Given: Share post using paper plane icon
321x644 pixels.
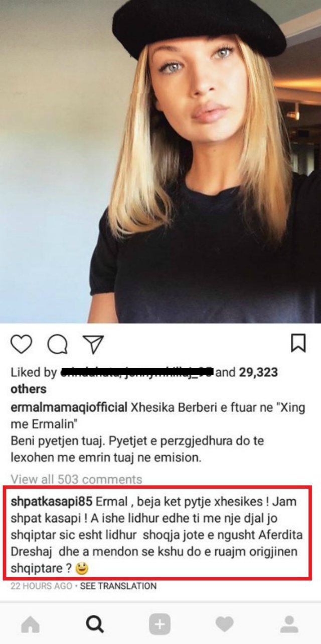Looking at the screenshot, I should coord(93,344).
